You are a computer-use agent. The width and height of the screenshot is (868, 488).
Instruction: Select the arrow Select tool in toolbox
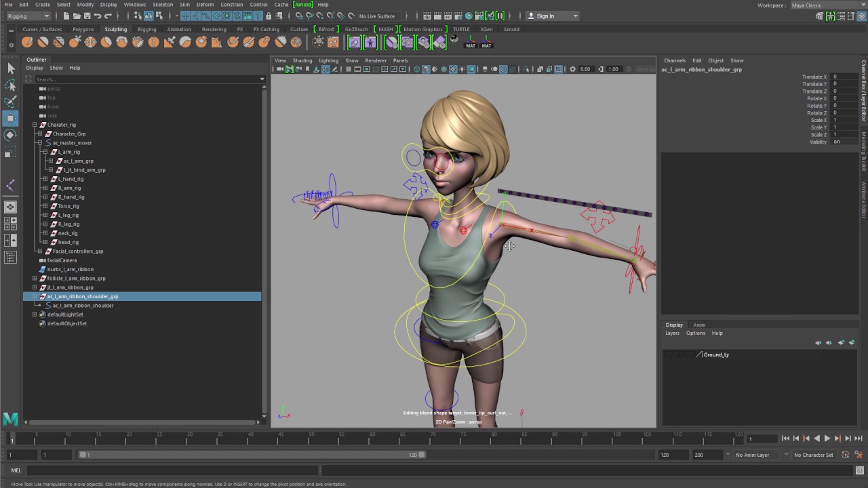[x=10, y=68]
